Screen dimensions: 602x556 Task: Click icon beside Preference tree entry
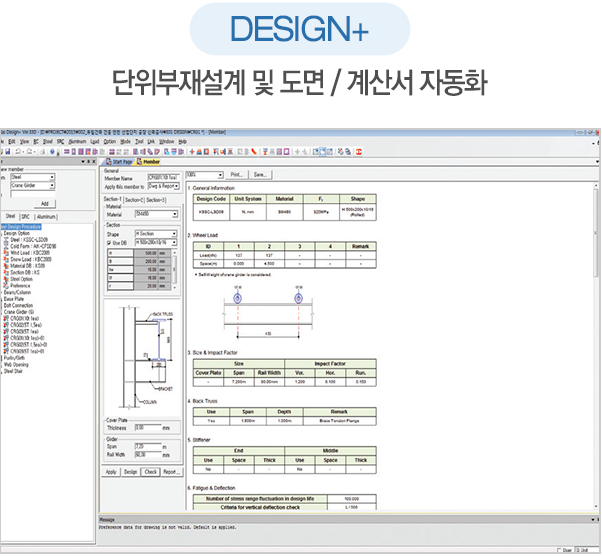(x=6, y=286)
